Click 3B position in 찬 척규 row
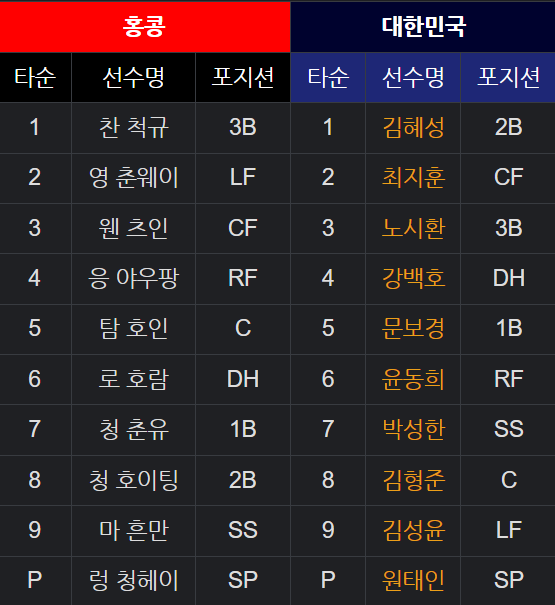The width and height of the screenshot is (555, 605). [x=243, y=127]
